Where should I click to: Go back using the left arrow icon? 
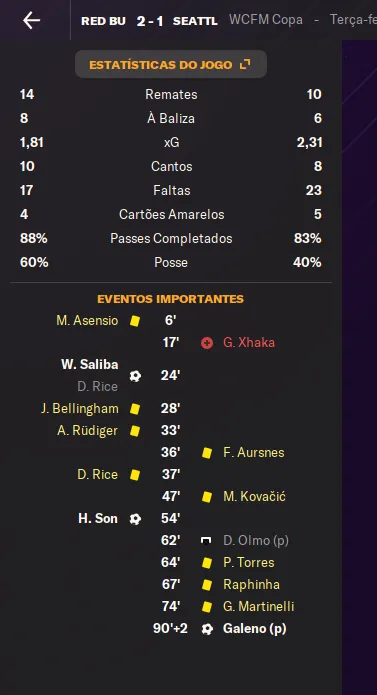[31, 20]
